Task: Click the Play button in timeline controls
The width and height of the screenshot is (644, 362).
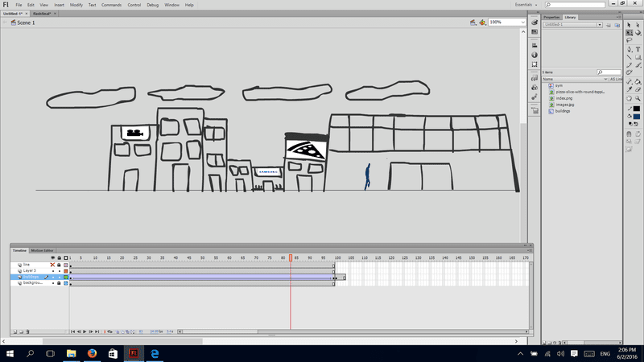Action: click(85, 331)
